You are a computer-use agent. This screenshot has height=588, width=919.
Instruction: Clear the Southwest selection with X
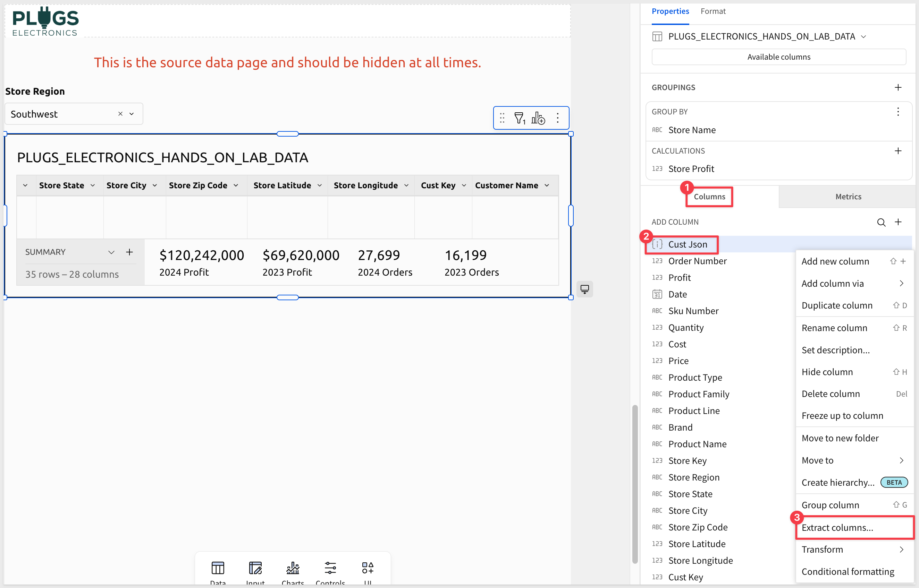[120, 114]
